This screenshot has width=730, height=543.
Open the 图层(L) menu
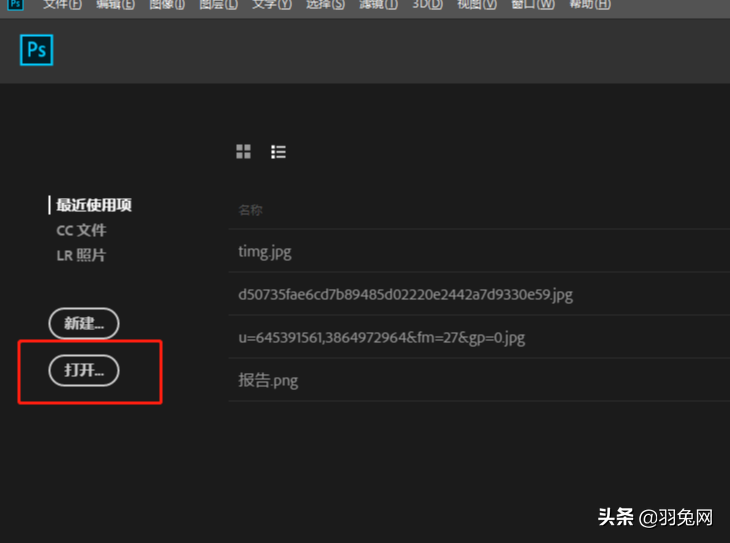click(218, 5)
